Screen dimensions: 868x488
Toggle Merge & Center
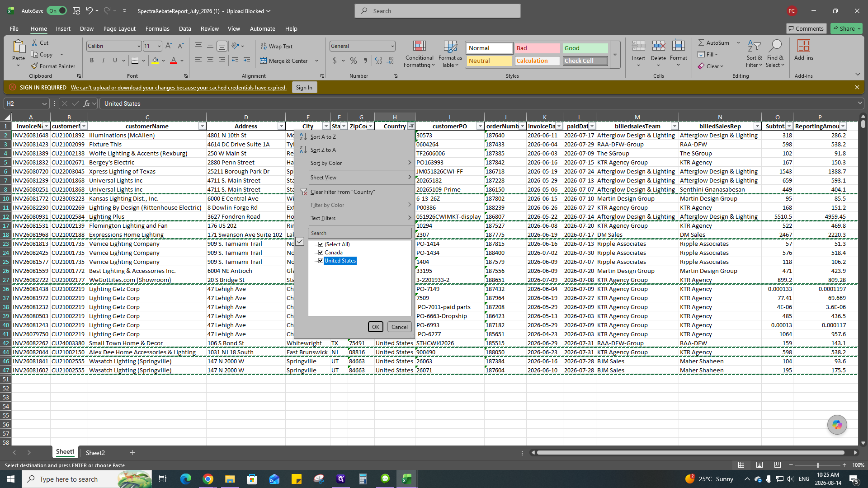pos(285,61)
